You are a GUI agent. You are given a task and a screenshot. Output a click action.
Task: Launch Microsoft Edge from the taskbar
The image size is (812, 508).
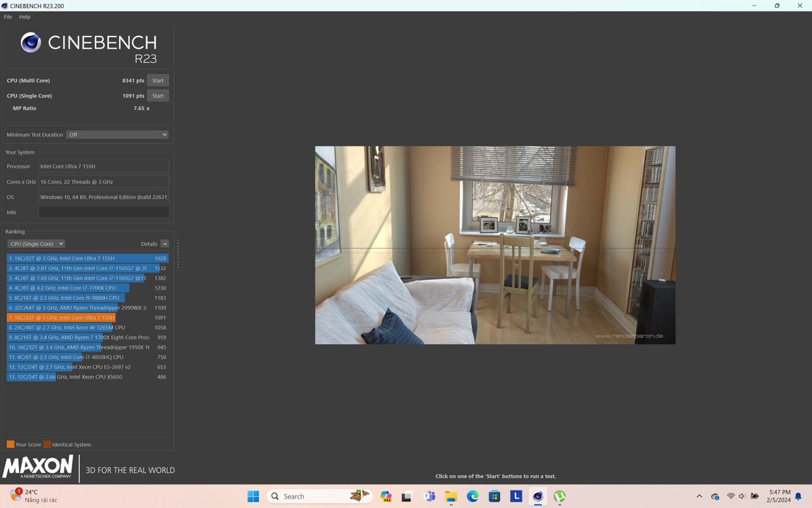tap(473, 496)
